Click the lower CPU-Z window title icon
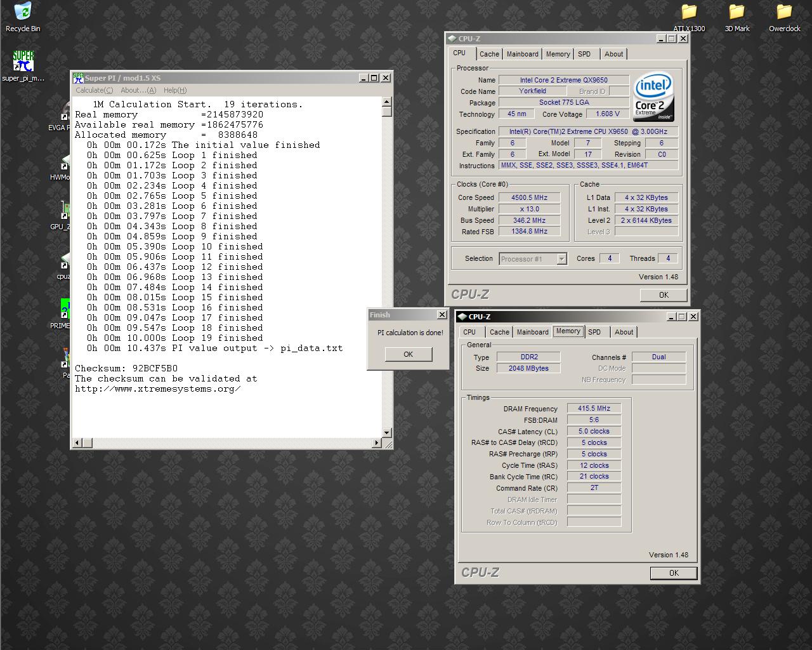The width and height of the screenshot is (812, 650). tap(462, 317)
